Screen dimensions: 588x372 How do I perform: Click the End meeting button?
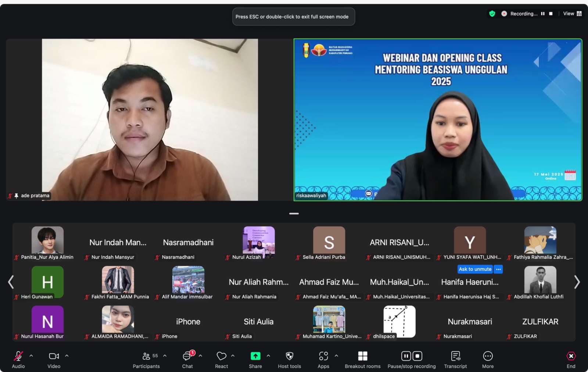coord(571,360)
